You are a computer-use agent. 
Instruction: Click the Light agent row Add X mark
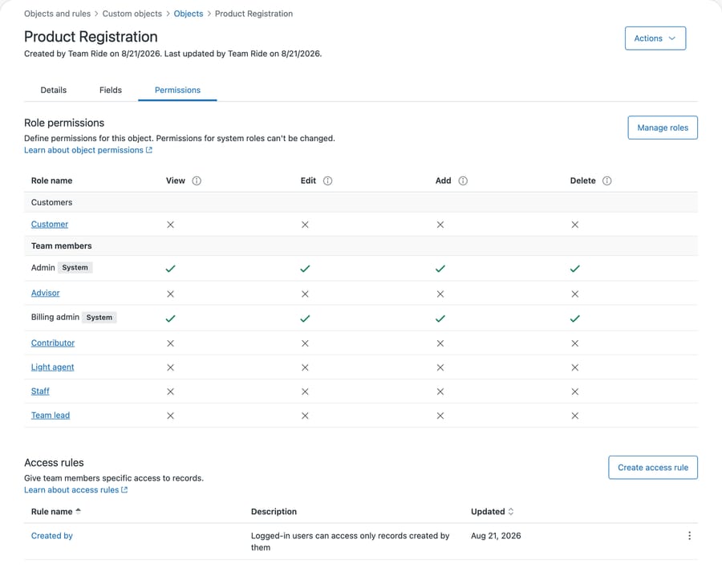440,367
